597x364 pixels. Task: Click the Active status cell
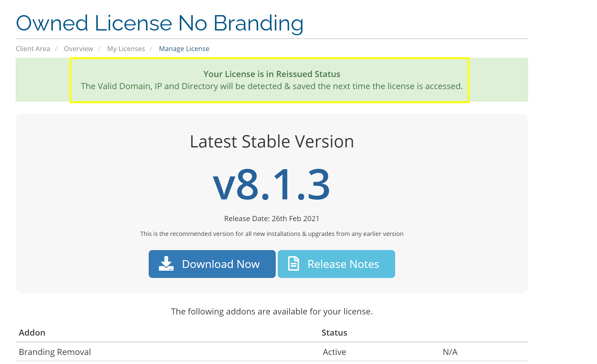(334, 352)
